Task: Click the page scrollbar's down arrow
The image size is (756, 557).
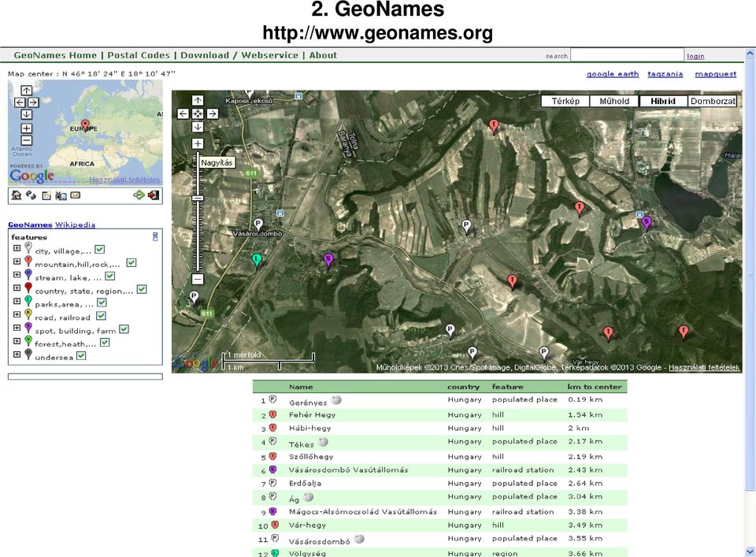Action: click(750, 551)
